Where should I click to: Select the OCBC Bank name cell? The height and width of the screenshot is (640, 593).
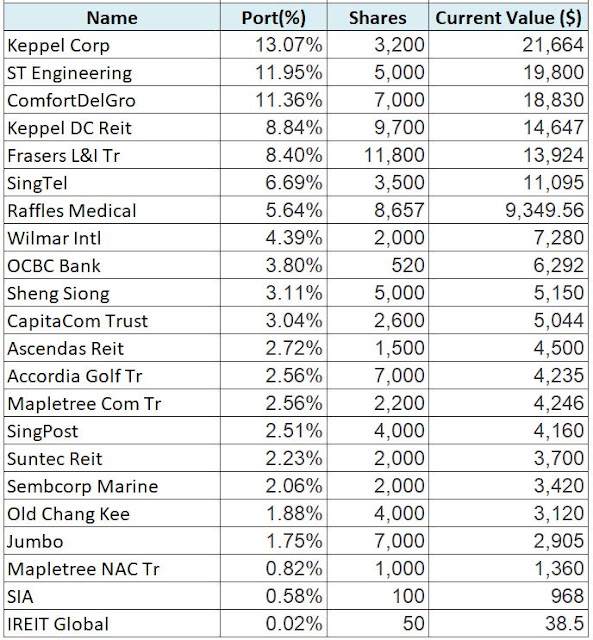(x=112, y=265)
